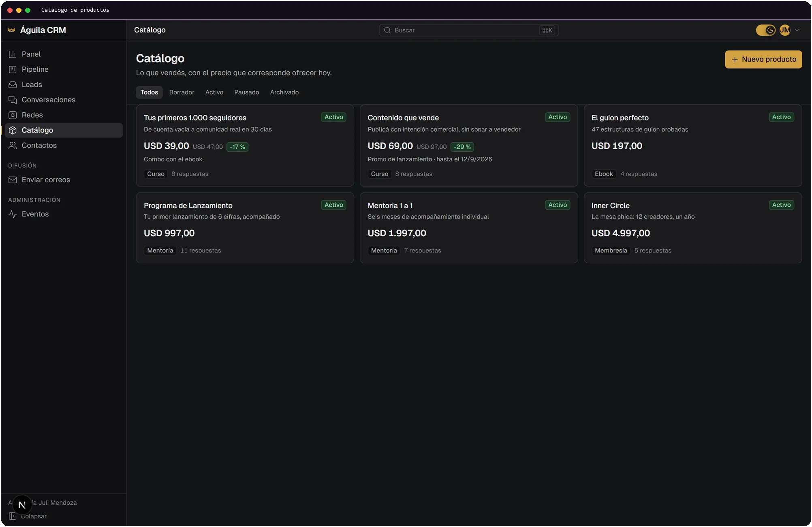
Task: Focus the Buscar search field
Action: pos(469,30)
